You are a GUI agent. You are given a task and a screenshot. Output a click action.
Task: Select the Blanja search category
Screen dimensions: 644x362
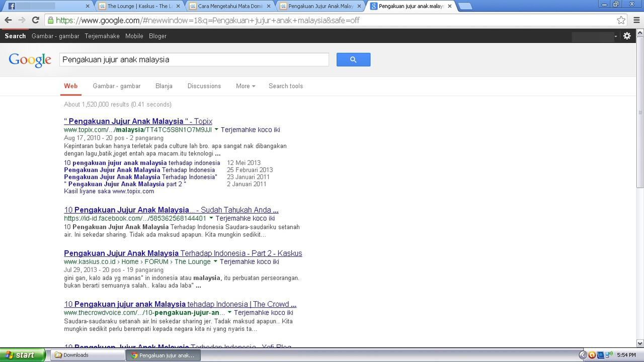[x=164, y=86]
